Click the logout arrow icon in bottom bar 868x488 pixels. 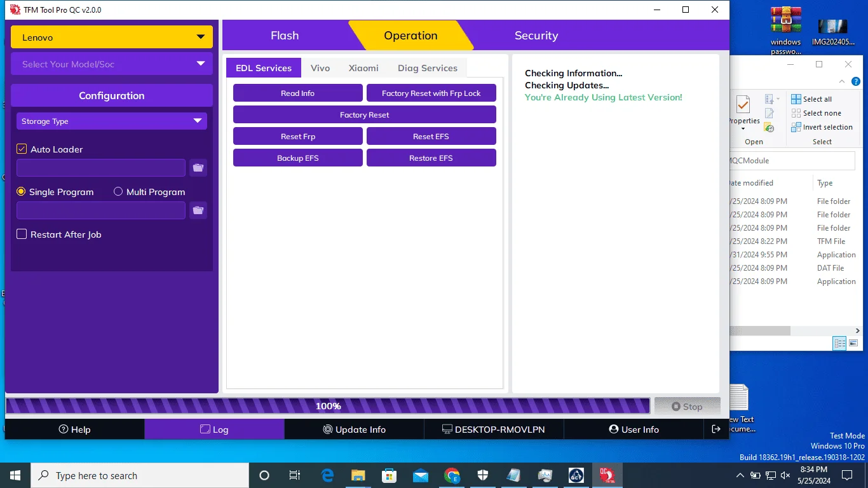click(716, 430)
